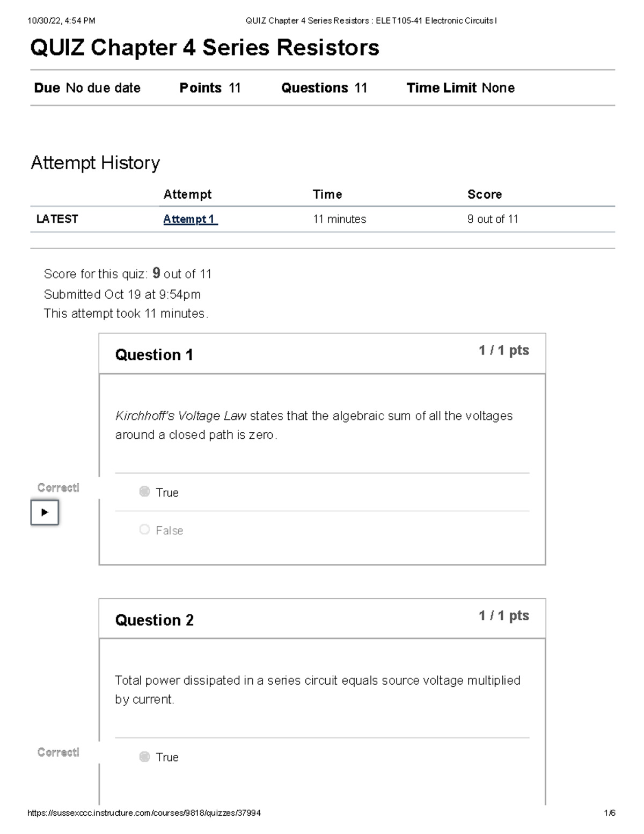Screen dimensions: 644x834
Task: Click the Time column header
Action: pos(327,194)
